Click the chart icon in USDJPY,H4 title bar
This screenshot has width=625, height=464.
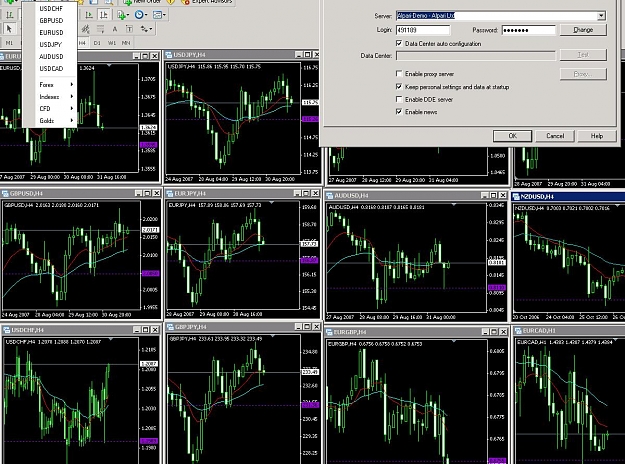tap(169, 55)
